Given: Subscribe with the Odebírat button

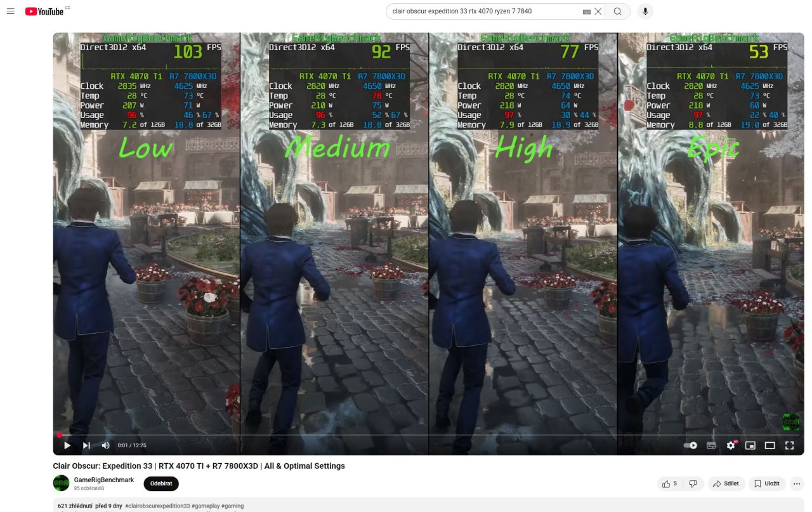Looking at the screenshot, I should (161, 483).
